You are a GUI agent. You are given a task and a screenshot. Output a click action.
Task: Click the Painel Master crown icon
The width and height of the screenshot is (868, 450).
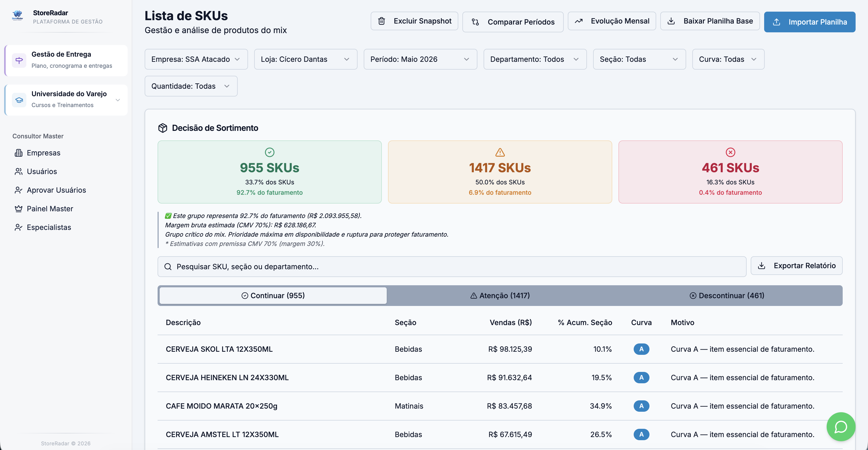[x=19, y=208]
